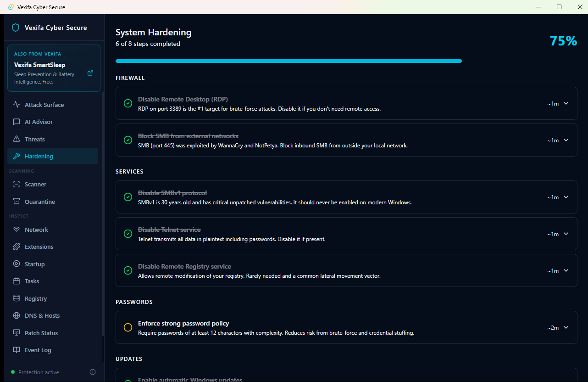Select Scanner in the sidebar
This screenshot has width=588, height=382.
[53, 184]
